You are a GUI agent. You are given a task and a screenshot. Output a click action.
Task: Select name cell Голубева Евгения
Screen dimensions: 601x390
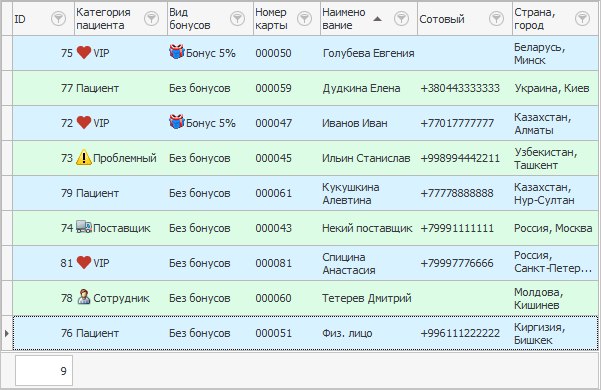click(368, 53)
